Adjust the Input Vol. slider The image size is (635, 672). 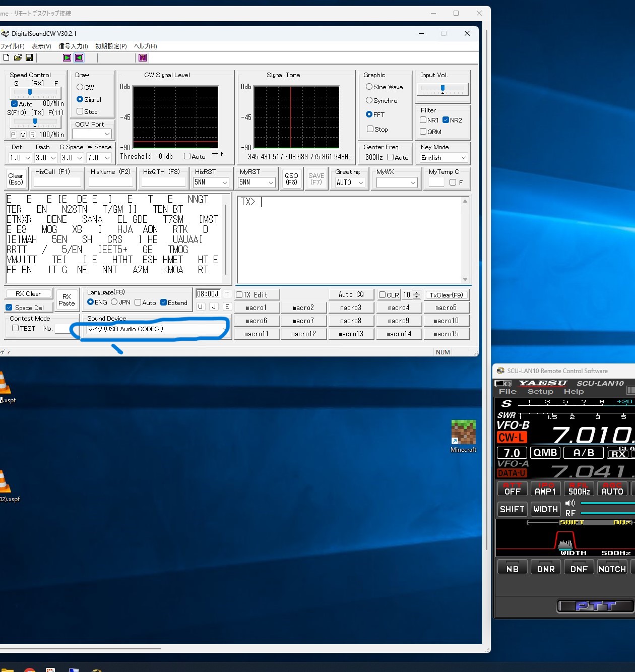442,89
